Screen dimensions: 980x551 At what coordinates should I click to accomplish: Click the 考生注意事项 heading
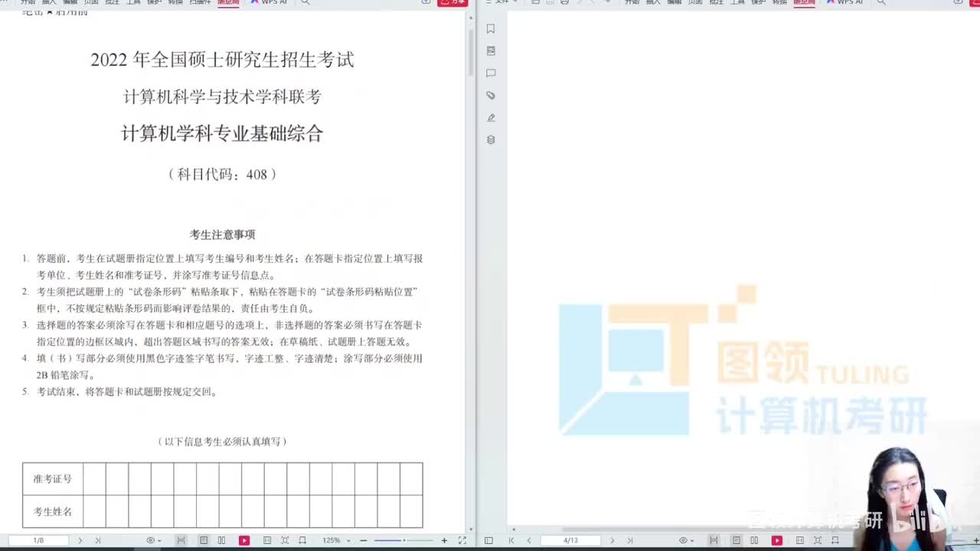pyautogui.click(x=222, y=234)
